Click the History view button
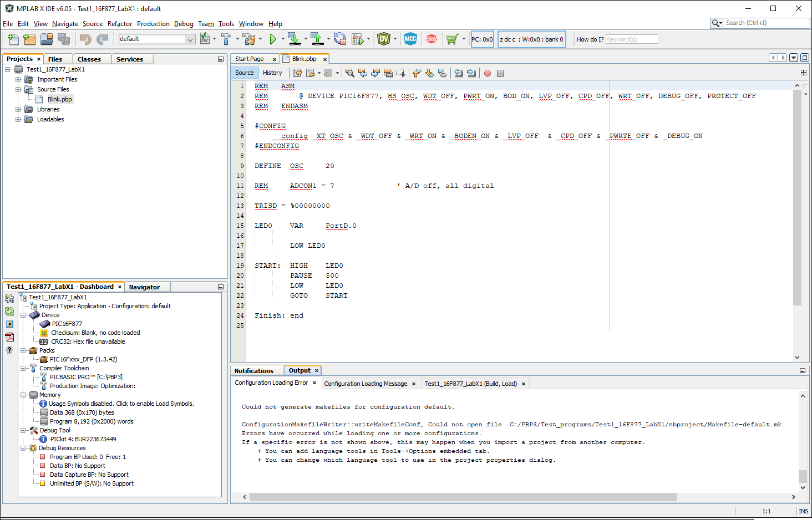The image size is (812, 520). [272, 73]
